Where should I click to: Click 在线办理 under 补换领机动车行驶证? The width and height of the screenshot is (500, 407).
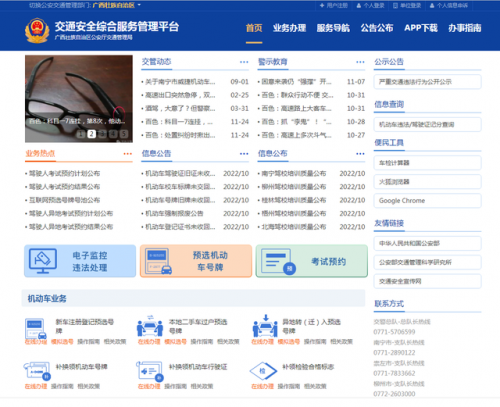click(149, 386)
